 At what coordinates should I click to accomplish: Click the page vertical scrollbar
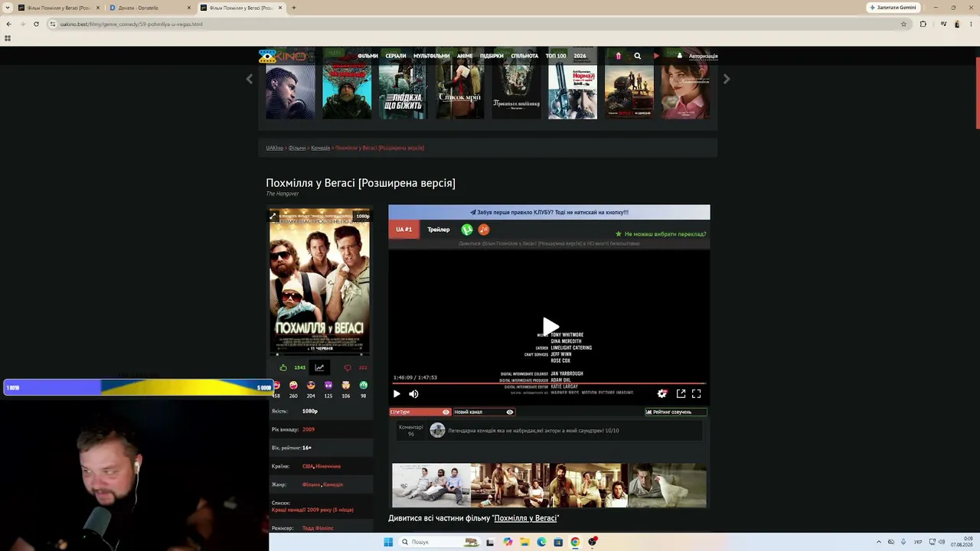[x=977, y=93]
